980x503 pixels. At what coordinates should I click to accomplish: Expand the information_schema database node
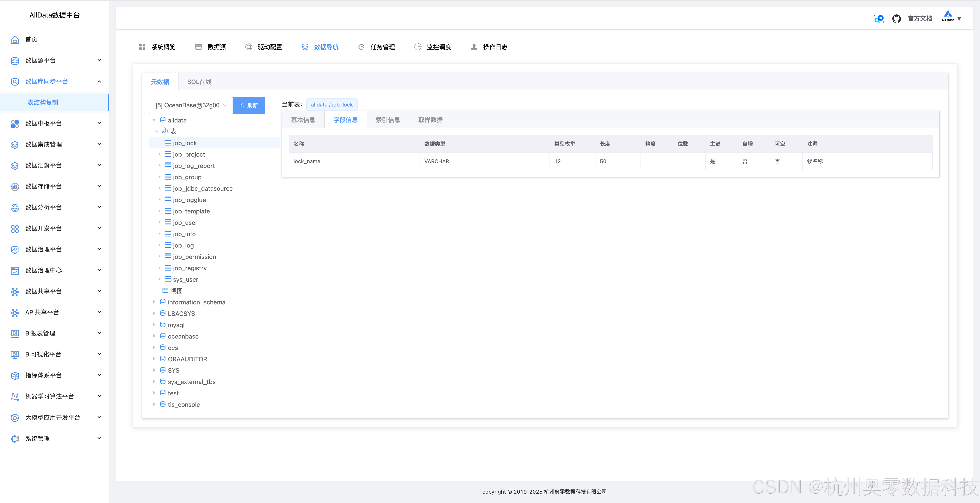pos(154,302)
